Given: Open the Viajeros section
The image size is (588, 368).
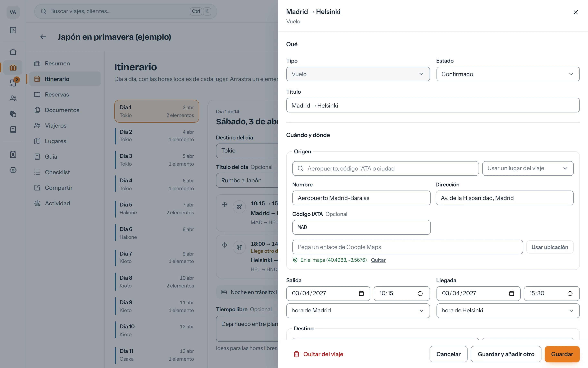Looking at the screenshot, I should (x=65, y=126).
